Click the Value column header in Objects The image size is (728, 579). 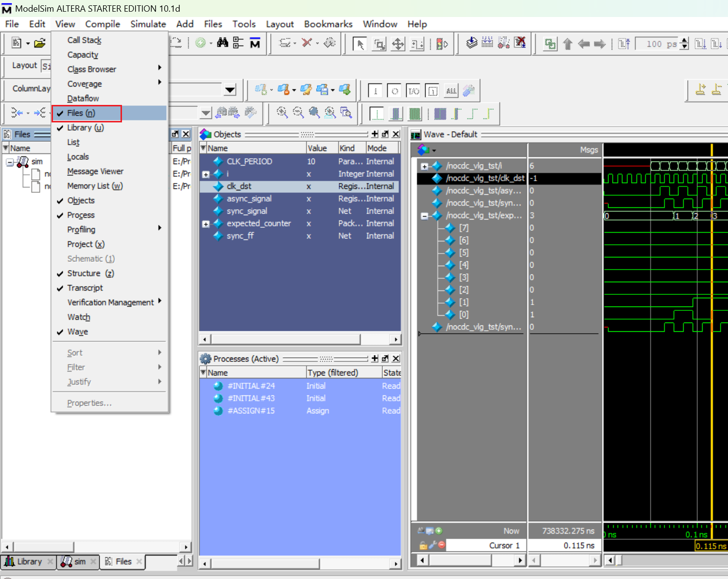click(x=322, y=148)
